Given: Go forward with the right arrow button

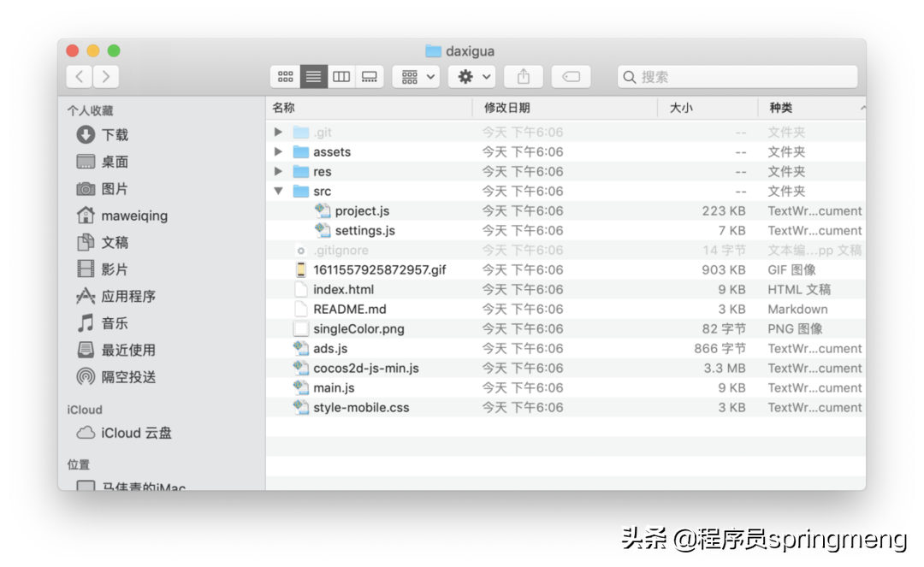Looking at the screenshot, I should click(x=106, y=77).
